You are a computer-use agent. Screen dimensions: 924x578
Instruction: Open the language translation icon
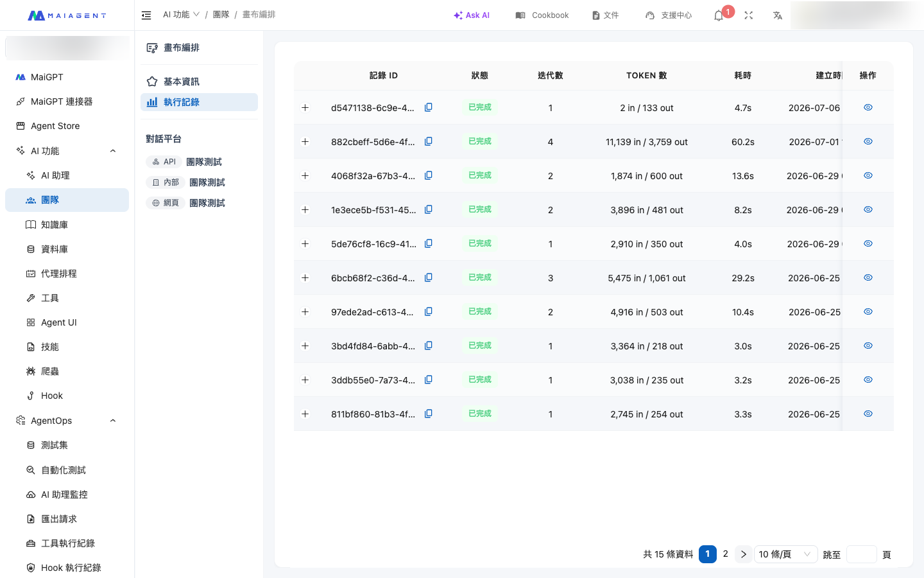point(778,15)
